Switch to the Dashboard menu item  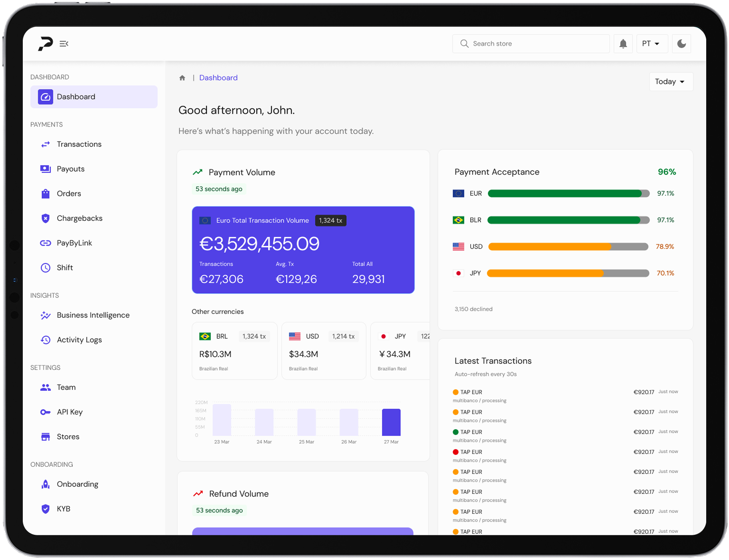click(76, 96)
